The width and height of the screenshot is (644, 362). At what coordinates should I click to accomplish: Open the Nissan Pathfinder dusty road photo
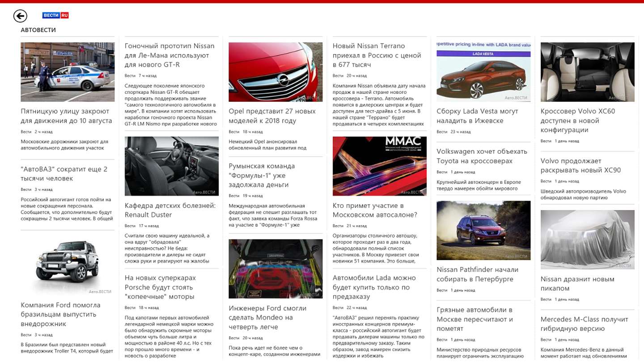pyautogui.click(x=483, y=231)
